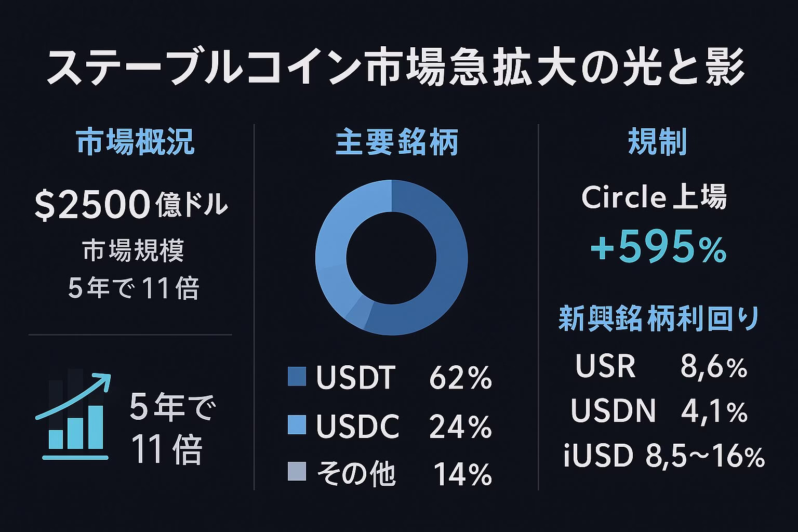Screen dimensions: 798x532
Task: Click the donut chart center hole
Action: coord(391,257)
